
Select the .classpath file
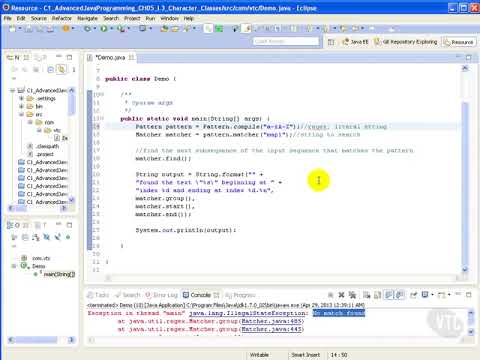(43, 146)
